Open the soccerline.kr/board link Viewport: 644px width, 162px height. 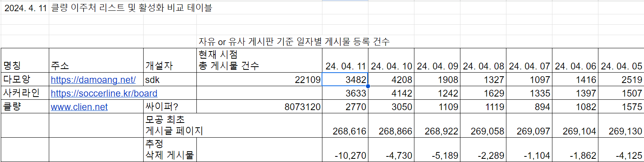(x=104, y=93)
